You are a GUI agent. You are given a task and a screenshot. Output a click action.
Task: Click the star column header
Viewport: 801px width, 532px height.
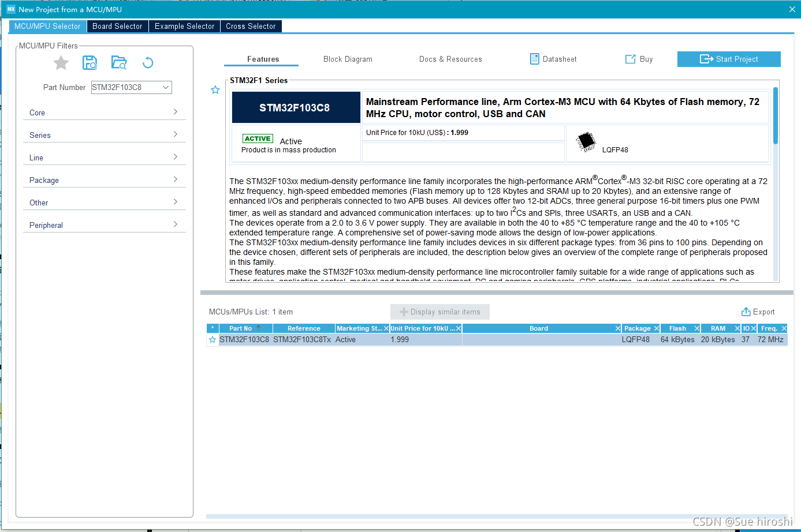click(213, 328)
